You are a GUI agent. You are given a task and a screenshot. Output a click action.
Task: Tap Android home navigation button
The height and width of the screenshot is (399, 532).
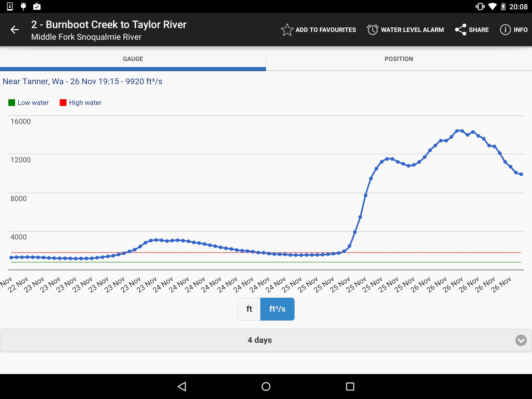click(x=266, y=387)
